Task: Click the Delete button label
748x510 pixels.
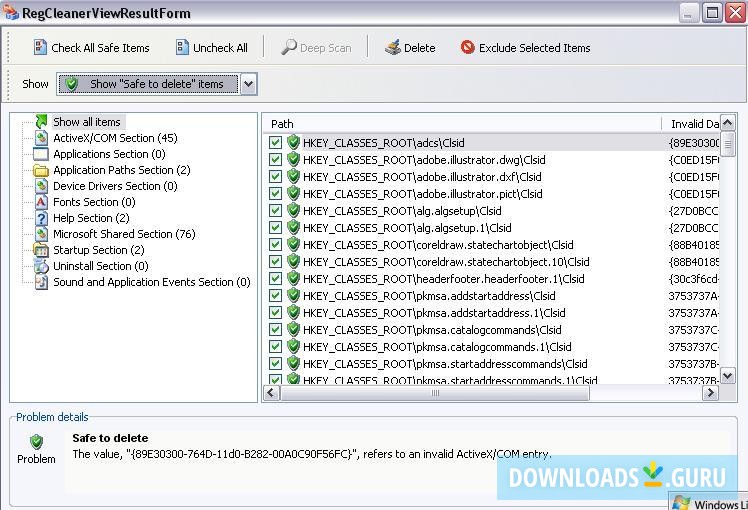Action: tap(419, 48)
